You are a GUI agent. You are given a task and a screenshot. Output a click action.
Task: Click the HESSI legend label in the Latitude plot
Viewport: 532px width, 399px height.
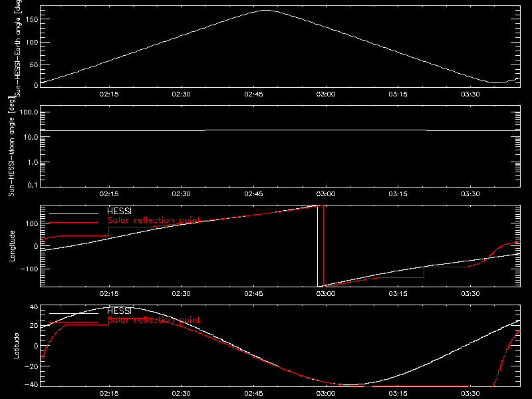coord(119,311)
